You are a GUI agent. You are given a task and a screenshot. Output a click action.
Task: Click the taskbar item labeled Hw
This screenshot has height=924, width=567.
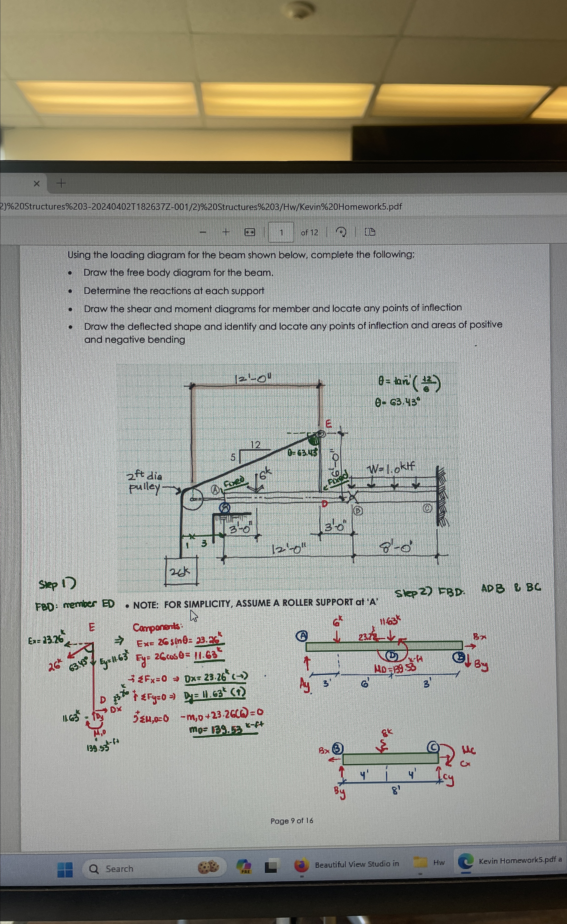click(x=439, y=863)
